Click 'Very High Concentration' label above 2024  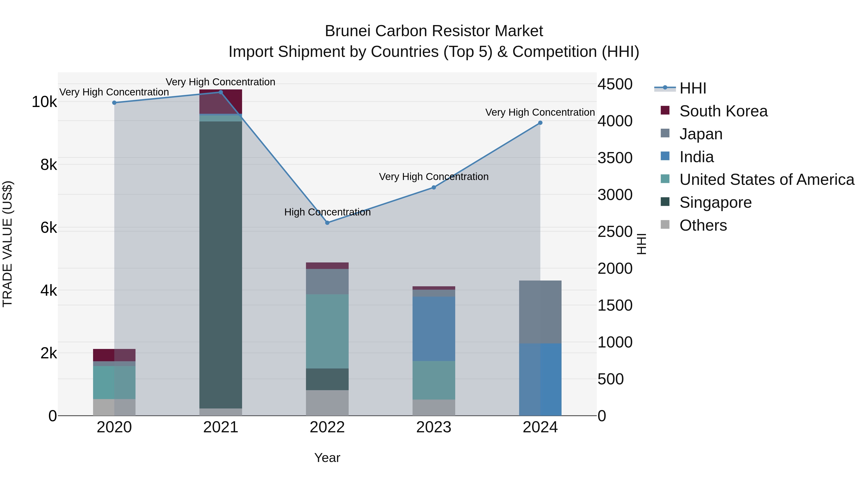pyautogui.click(x=540, y=112)
